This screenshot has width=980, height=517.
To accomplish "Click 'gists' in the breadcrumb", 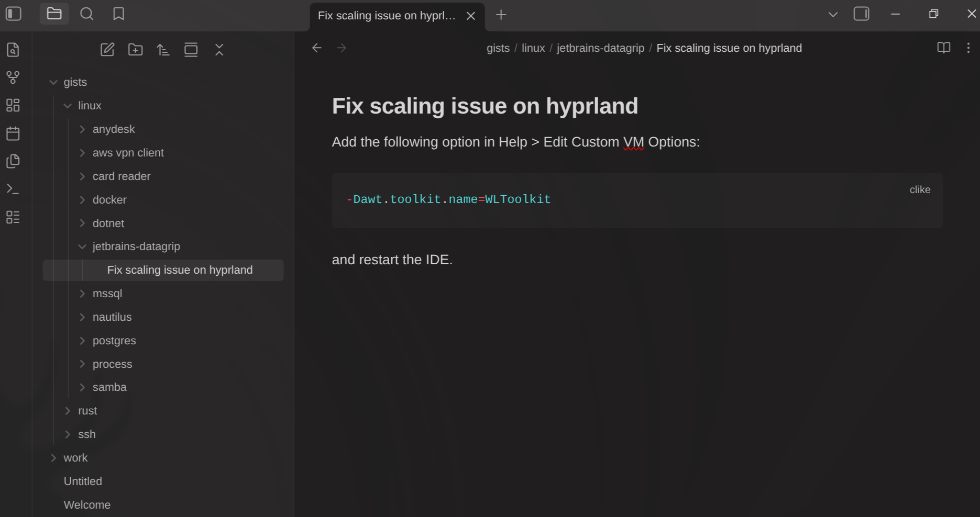I will tap(498, 48).
